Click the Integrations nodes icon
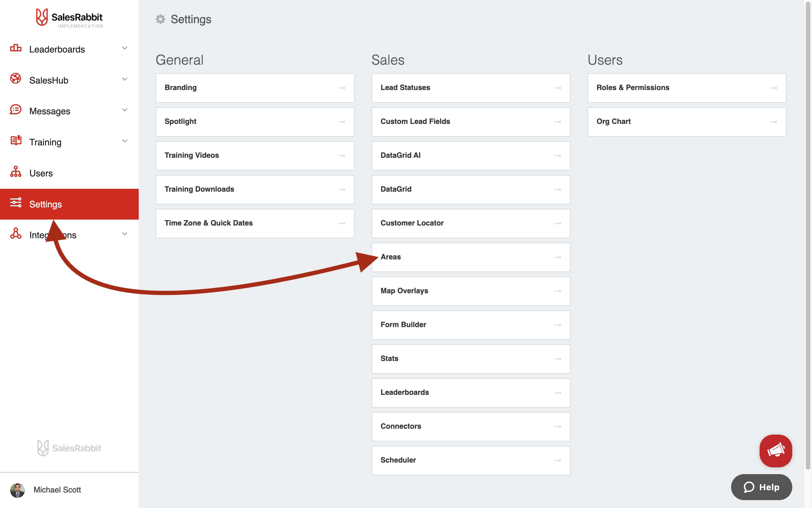 point(16,233)
